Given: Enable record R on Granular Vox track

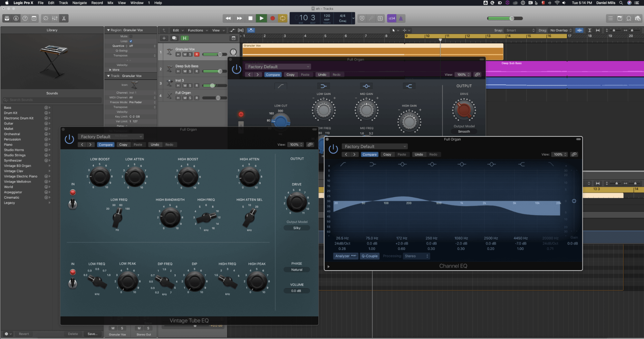Looking at the screenshot, I should [x=197, y=54].
